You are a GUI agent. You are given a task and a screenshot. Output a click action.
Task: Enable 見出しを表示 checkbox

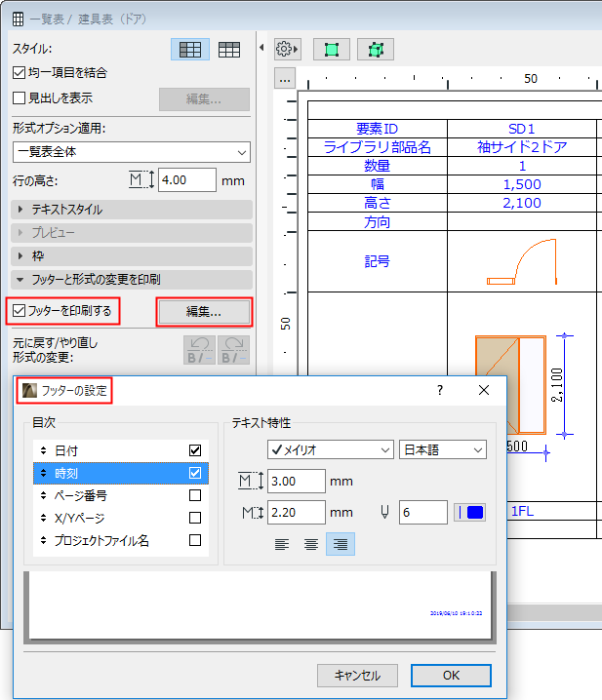(x=19, y=97)
